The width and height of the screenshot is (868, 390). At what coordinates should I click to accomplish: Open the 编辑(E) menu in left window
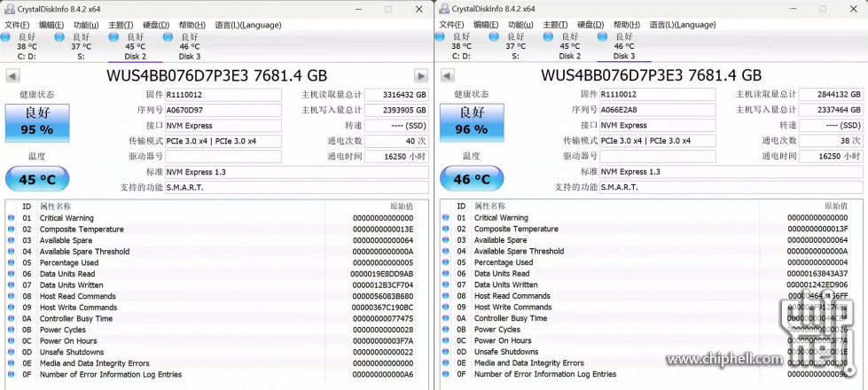click(51, 25)
